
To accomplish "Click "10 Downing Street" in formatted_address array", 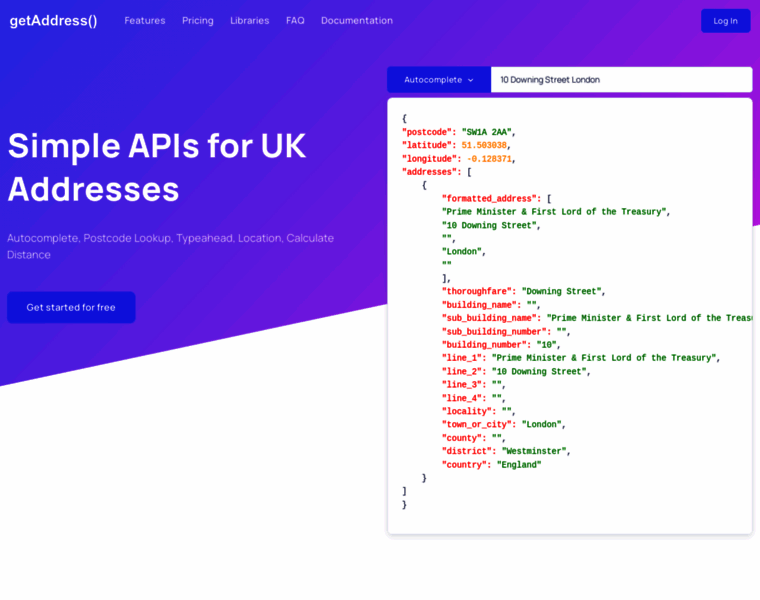I will pyautogui.click(x=489, y=225).
